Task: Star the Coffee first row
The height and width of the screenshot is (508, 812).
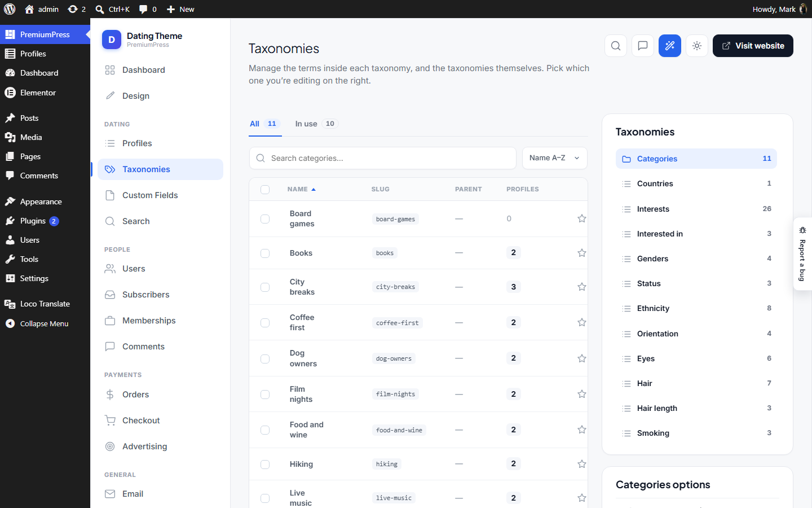Action: (x=582, y=322)
